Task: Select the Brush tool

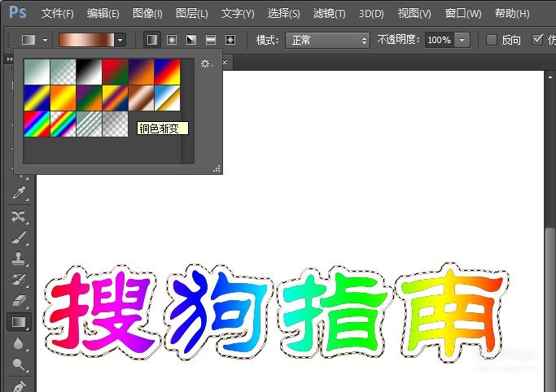Action: tap(19, 237)
